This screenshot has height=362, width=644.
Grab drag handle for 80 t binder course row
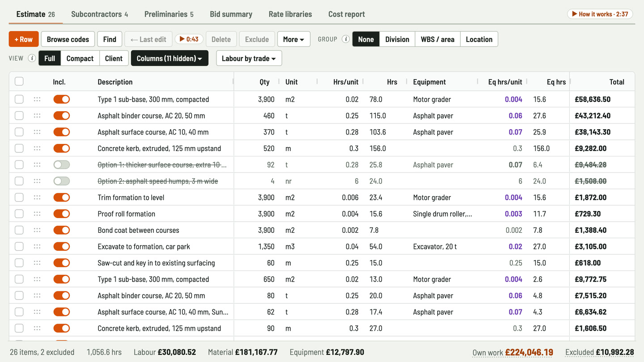click(x=37, y=295)
